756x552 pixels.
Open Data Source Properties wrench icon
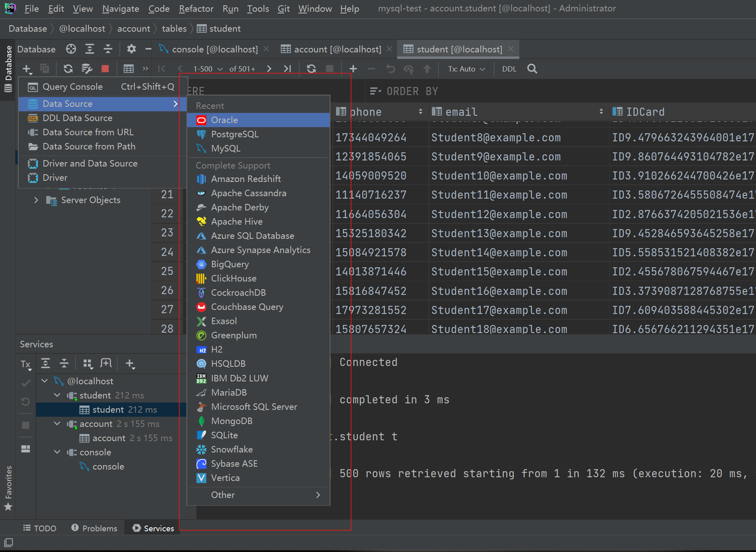(87, 69)
